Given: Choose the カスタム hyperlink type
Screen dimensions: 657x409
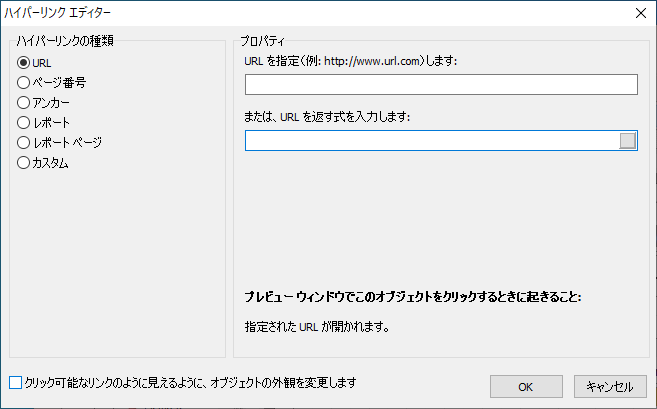Looking at the screenshot, I should coord(24,162).
